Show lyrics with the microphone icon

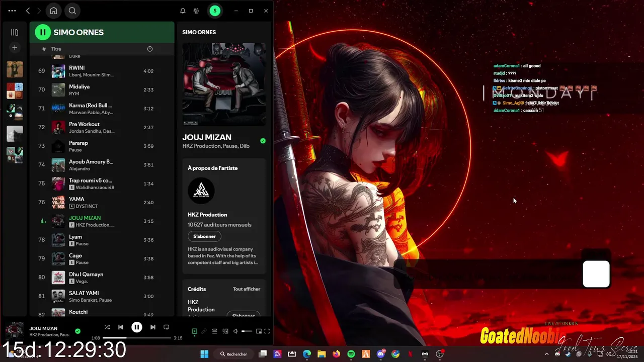point(204,331)
